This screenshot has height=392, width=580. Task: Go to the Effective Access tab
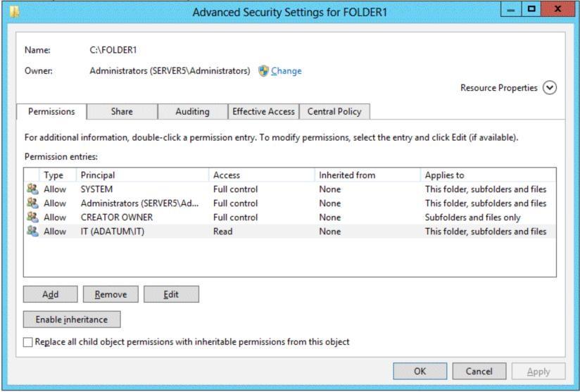263,112
